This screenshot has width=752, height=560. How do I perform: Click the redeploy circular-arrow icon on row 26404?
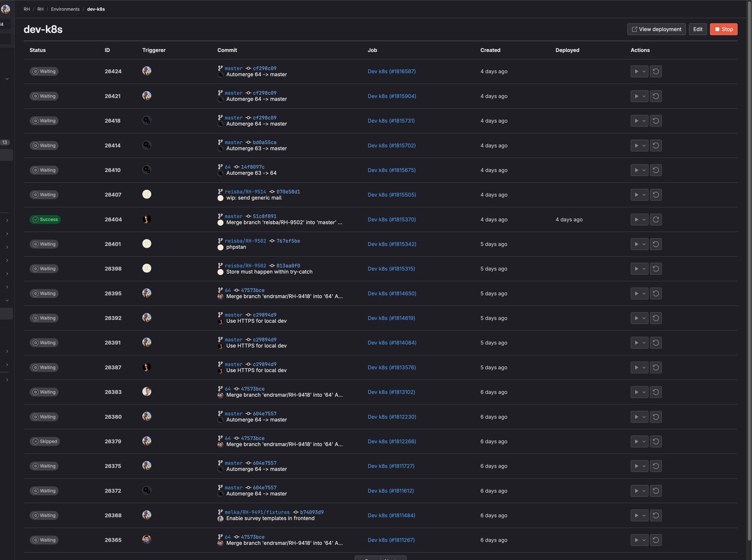(x=656, y=220)
